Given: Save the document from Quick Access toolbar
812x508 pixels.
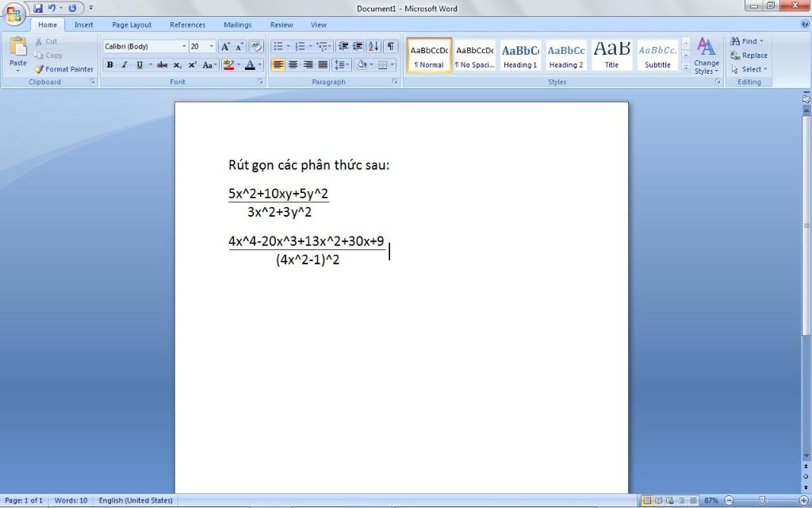Looking at the screenshot, I should click(38, 8).
